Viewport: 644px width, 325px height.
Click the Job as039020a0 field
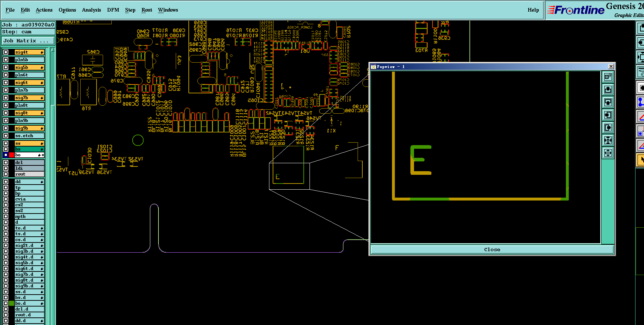click(x=28, y=25)
